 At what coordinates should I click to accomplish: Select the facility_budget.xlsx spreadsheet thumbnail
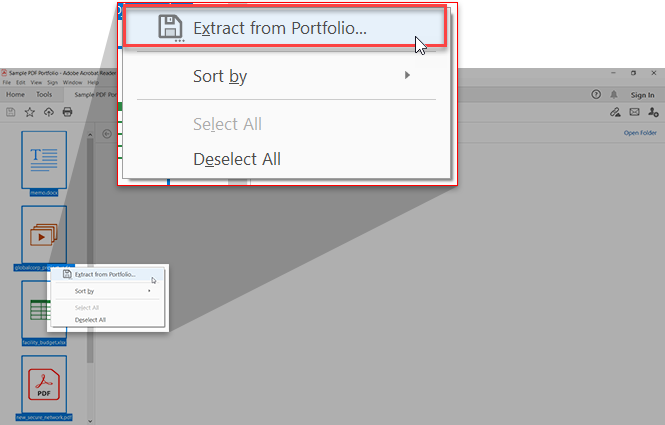(36, 310)
